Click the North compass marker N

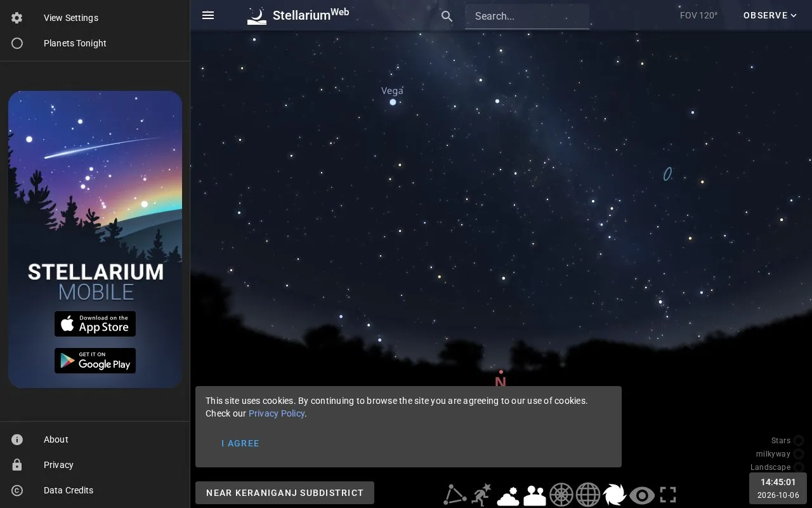(x=501, y=381)
